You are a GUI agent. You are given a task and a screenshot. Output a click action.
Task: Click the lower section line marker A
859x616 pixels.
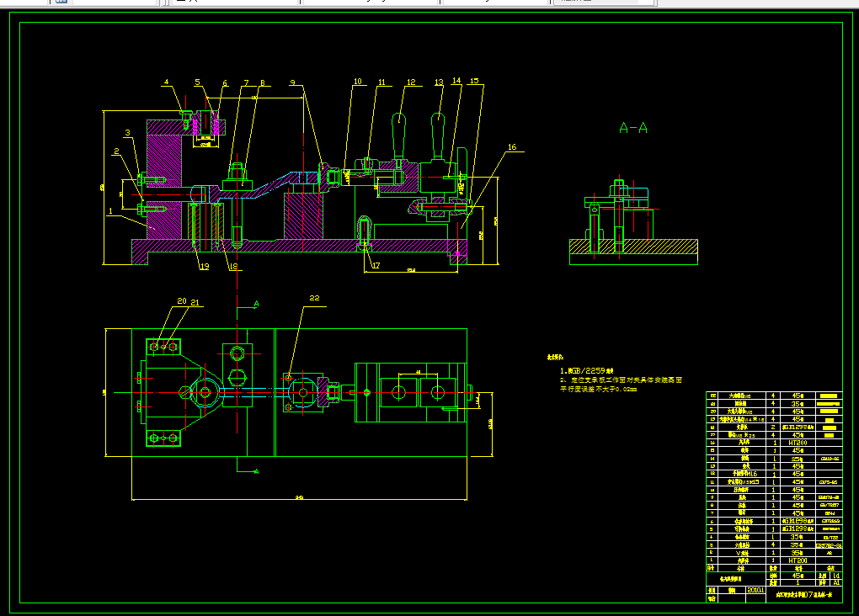256,471
